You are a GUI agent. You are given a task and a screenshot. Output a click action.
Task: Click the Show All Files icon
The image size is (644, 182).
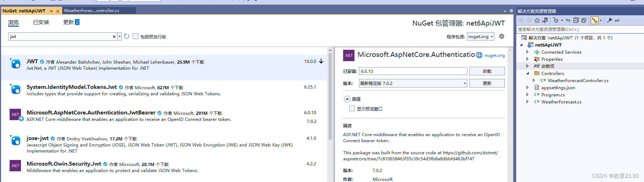pyautogui.click(x=584, y=20)
